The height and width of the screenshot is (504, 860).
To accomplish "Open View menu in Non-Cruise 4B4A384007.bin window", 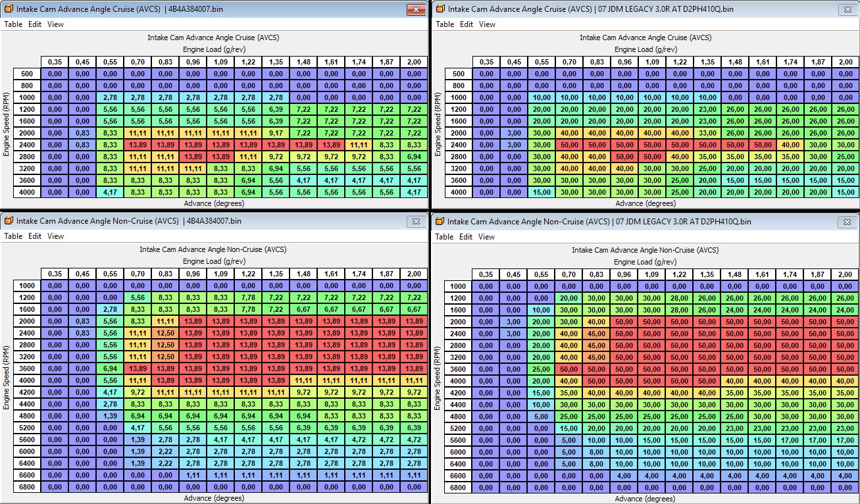I will (x=56, y=236).
